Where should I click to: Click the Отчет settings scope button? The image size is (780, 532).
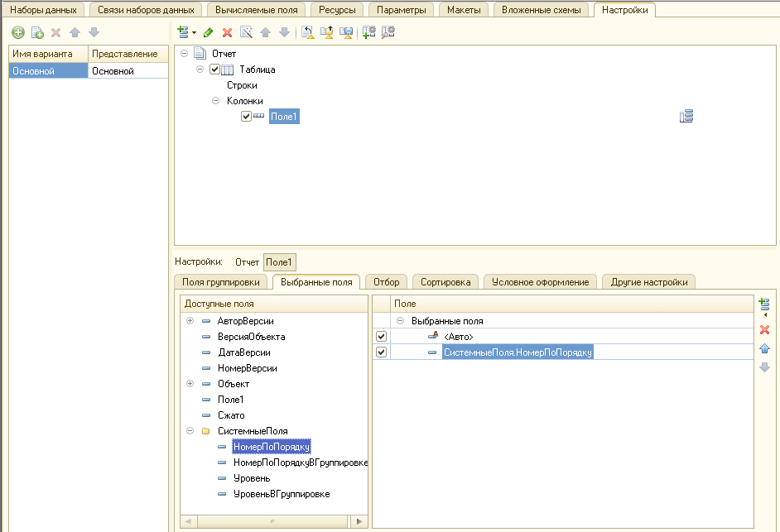pos(247,262)
